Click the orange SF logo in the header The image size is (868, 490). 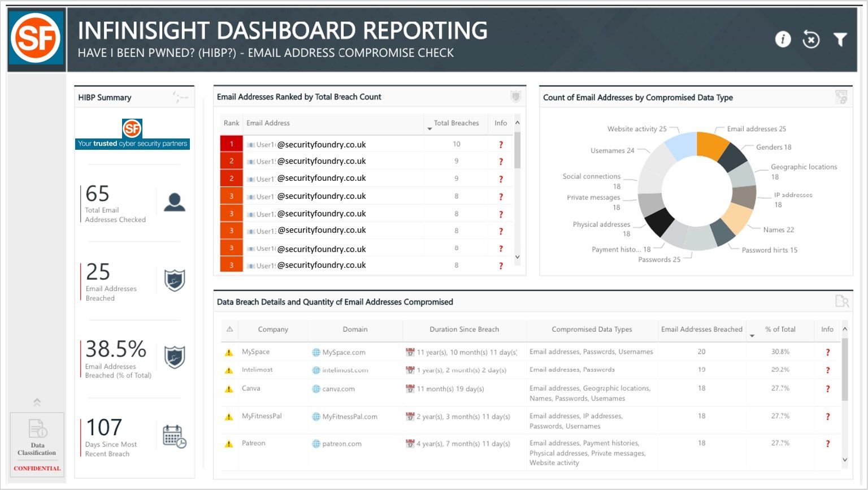pyautogui.click(x=36, y=38)
